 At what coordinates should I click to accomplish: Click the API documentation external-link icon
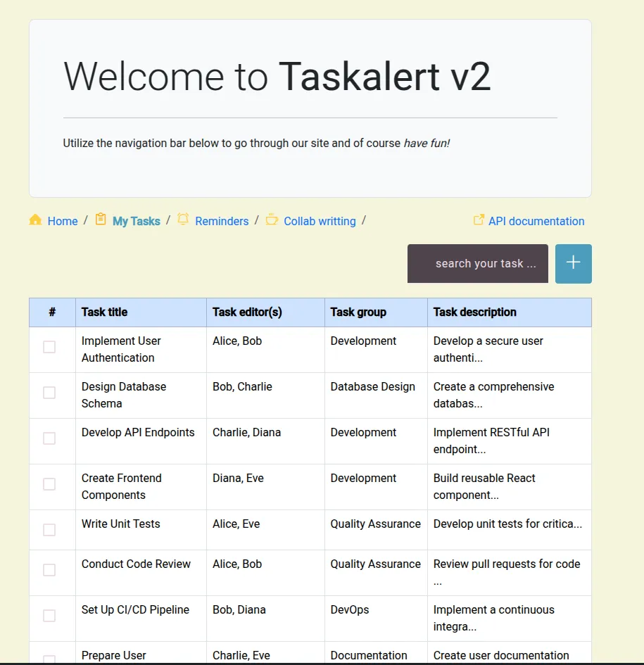pyautogui.click(x=479, y=220)
